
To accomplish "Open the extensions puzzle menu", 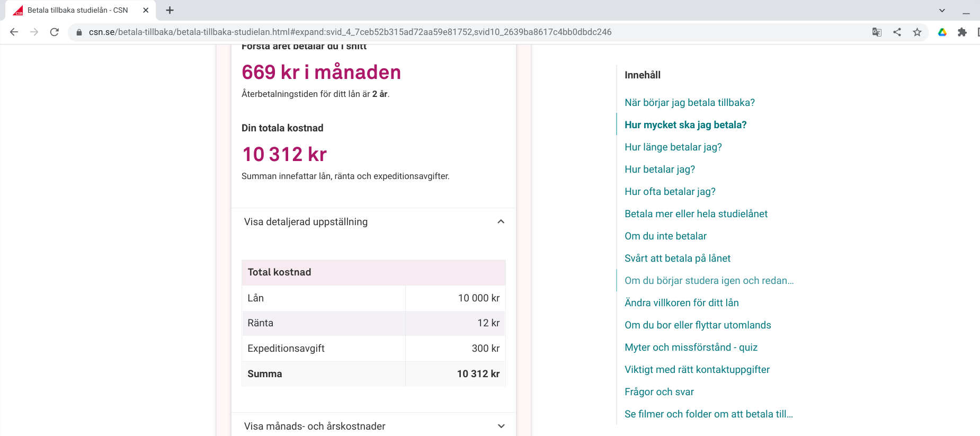I will point(962,32).
